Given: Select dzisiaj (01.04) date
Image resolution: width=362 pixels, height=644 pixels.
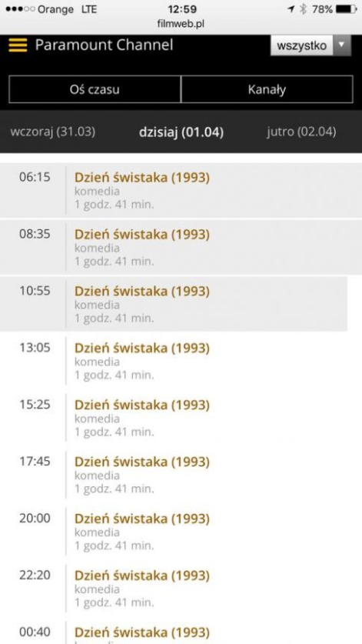Looking at the screenshot, I should (x=181, y=132).
